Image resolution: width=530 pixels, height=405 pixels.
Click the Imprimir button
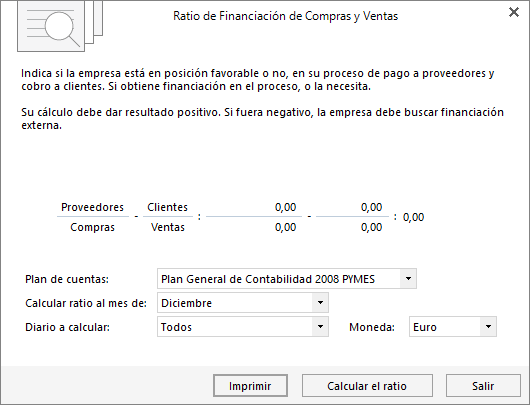coord(250,386)
